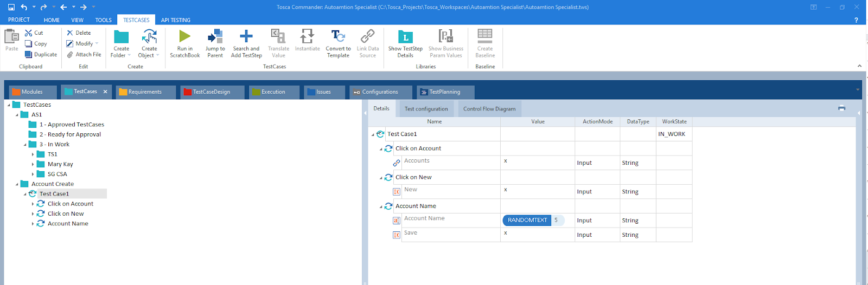Click the navigate forward arrow
This screenshot has height=285, width=868.
(83, 7)
